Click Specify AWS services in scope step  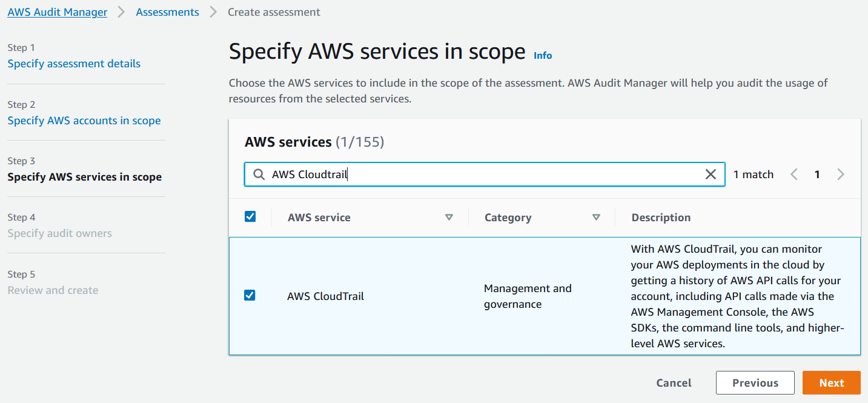84,177
